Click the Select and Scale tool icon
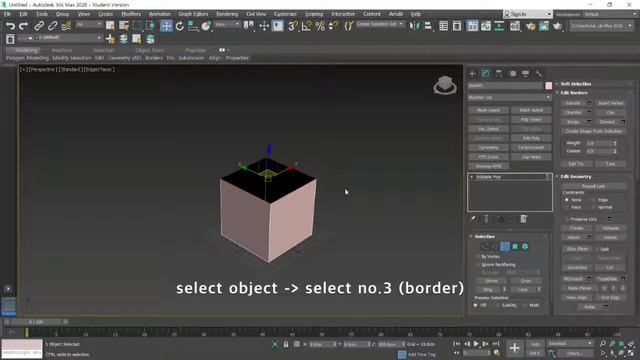The width and height of the screenshot is (640, 360). tap(193, 26)
